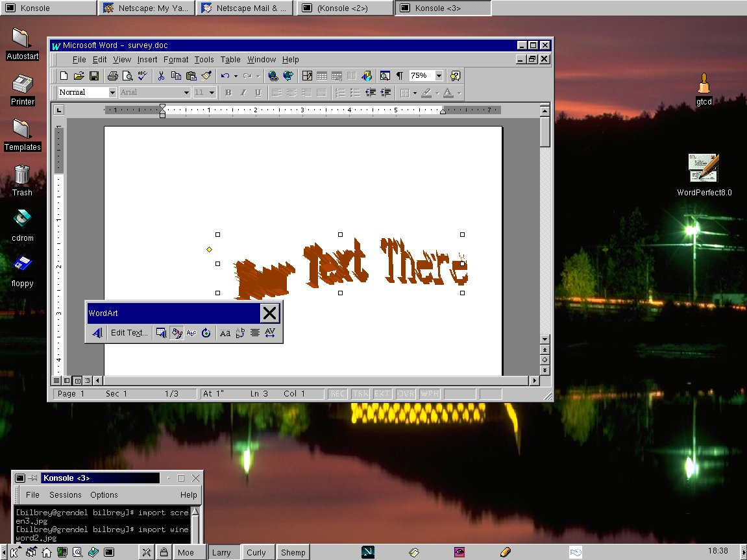
Task: Toggle WordArt Same Letter Heights
Action: pyautogui.click(x=225, y=333)
